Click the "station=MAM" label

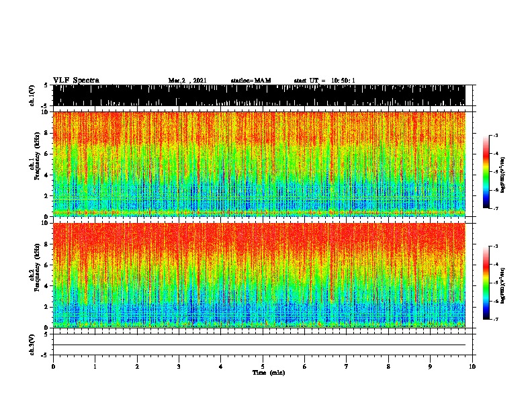(x=251, y=81)
